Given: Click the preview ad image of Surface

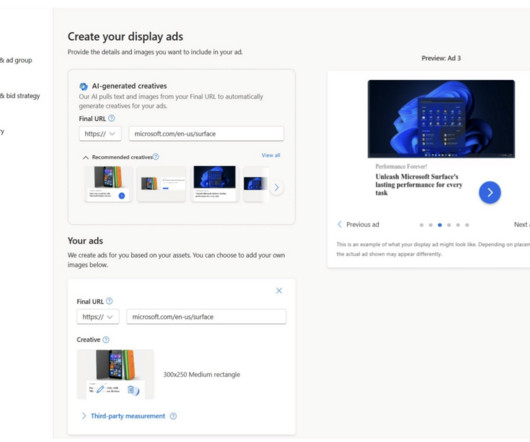Looking at the screenshot, I should point(441,119).
